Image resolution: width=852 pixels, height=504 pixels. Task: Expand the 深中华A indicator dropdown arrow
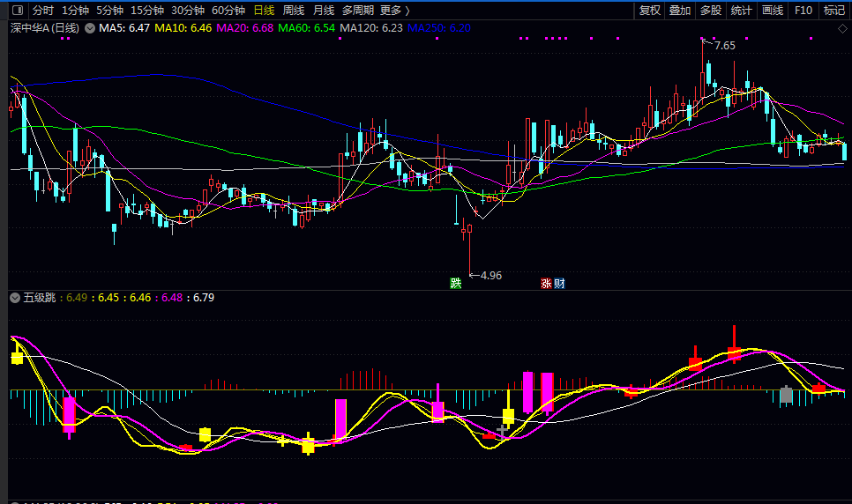click(x=90, y=28)
